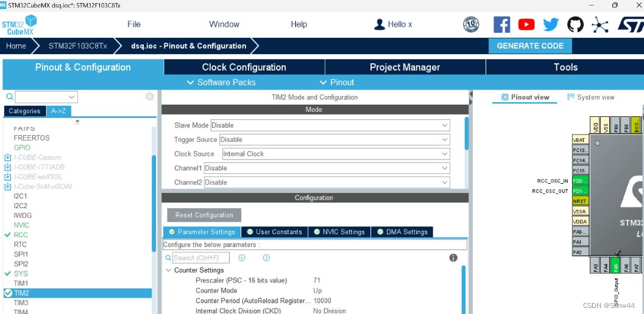Screen dimensions: 644x314
Task: Open the Twitter bird icon link
Action: [x=551, y=24]
